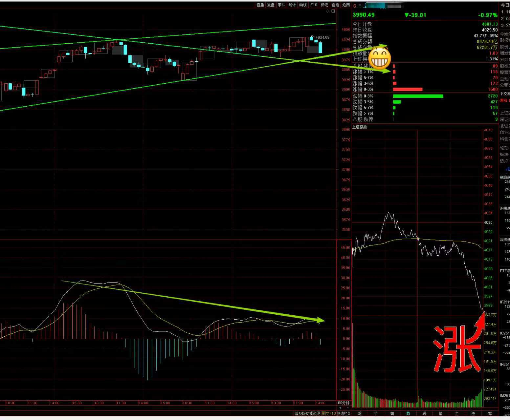The height and width of the screenshot is (420, 510).
Task: Switch to the 值 tab
Action: [x=441, y=413]
